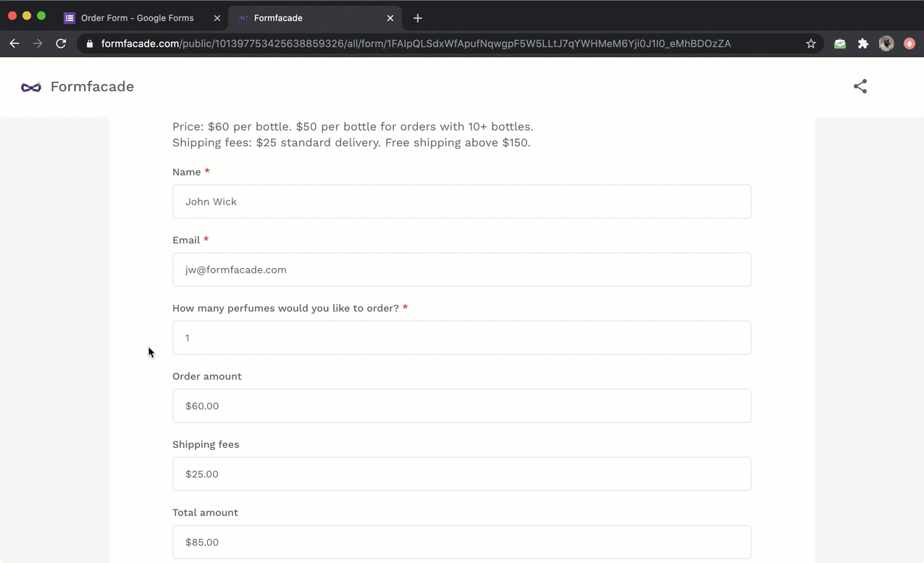
Task: Click the perfume quantity field
Action: pyautogui.click(x=461, y=338)
